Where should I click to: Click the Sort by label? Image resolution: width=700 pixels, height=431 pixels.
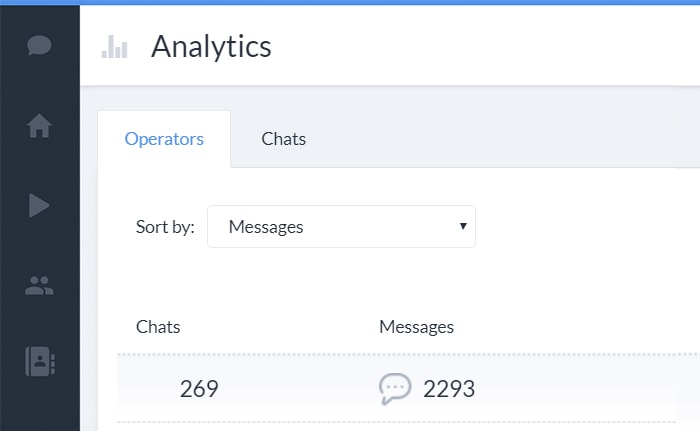(x=165, y=227)
